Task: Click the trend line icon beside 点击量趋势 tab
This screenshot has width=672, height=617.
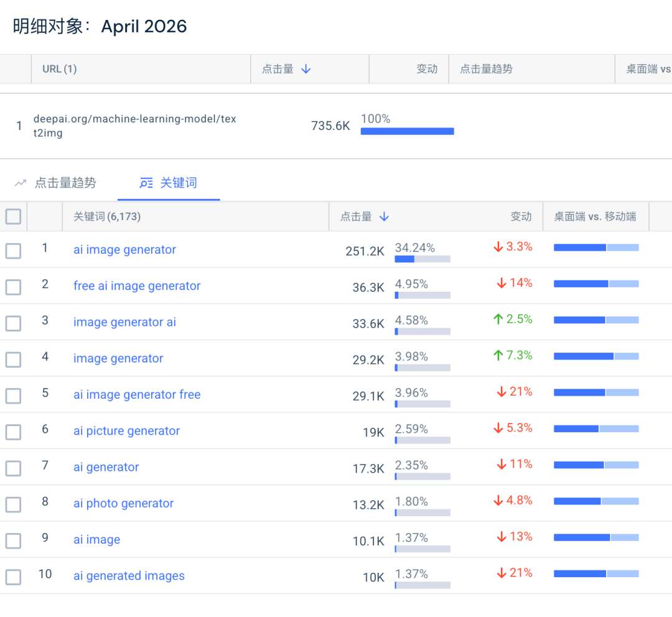Action: 21,183
